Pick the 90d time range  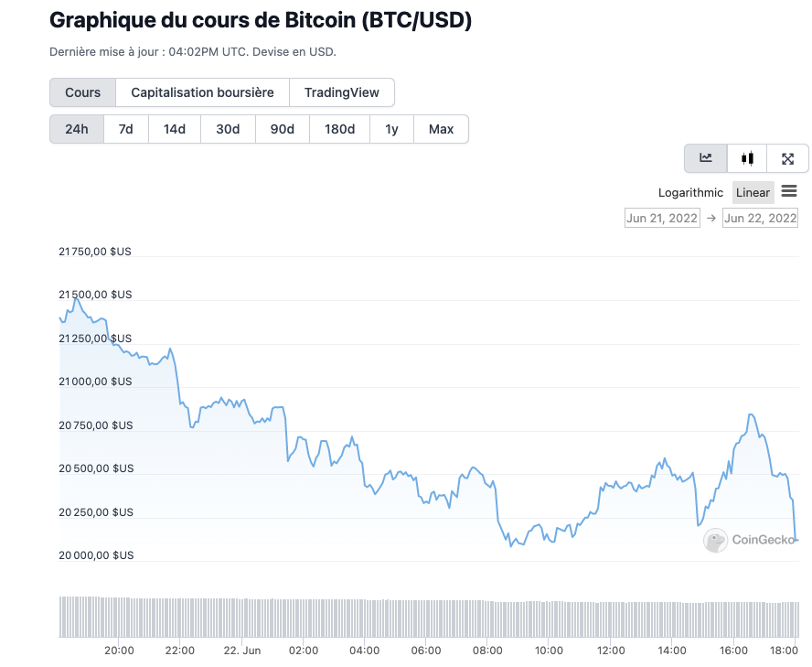(x=283, y=129)
